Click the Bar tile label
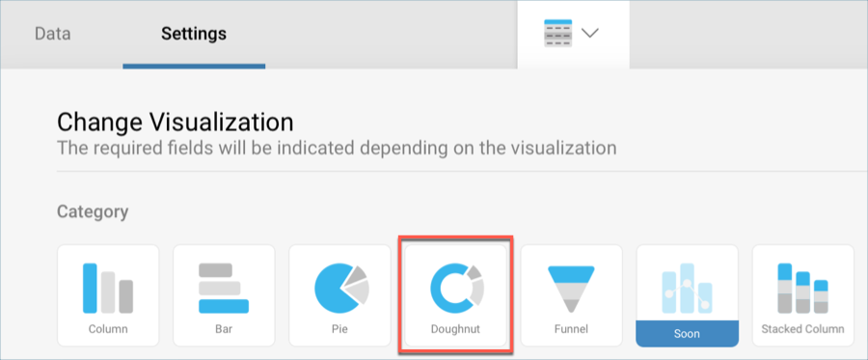The image size is (868, 360). [x=224, y=329]
